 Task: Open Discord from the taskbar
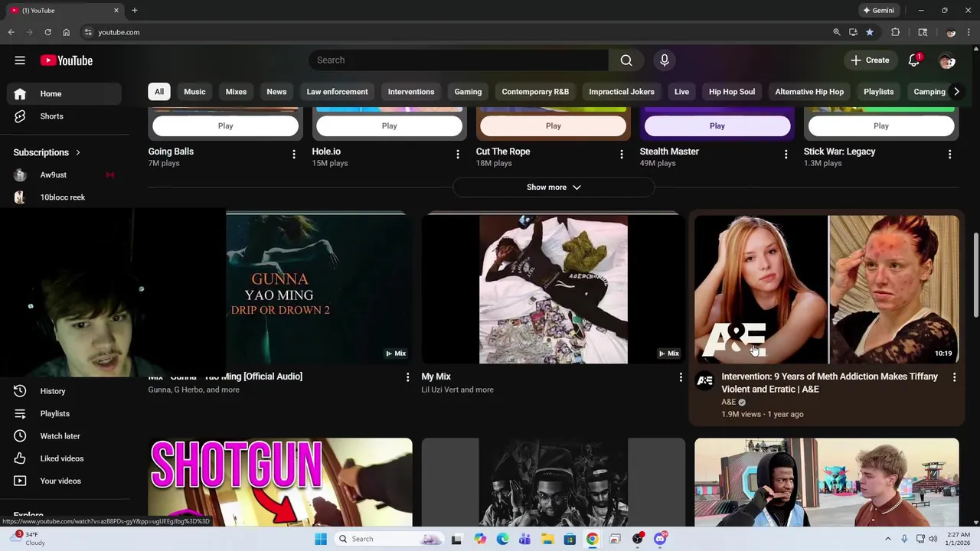660,539
